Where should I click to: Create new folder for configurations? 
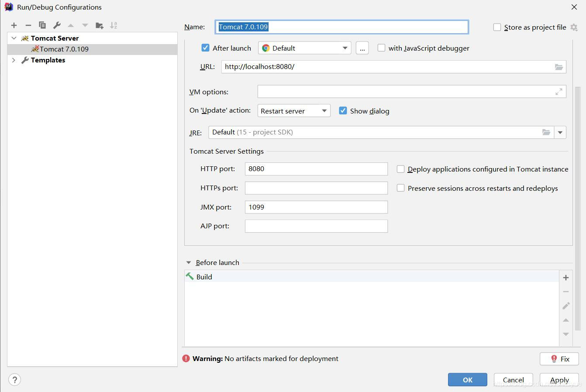[x=100, y=25]
